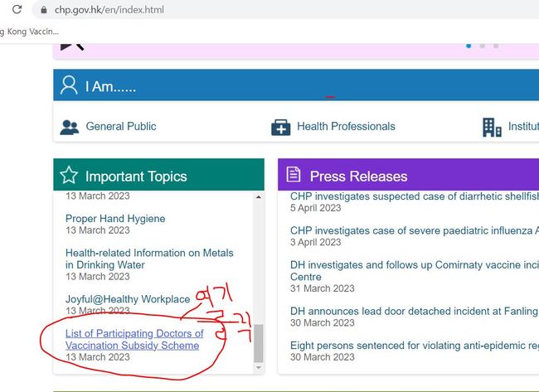
Task: Select the third carousel dot indicator
Action: click(x=496, y=46)
